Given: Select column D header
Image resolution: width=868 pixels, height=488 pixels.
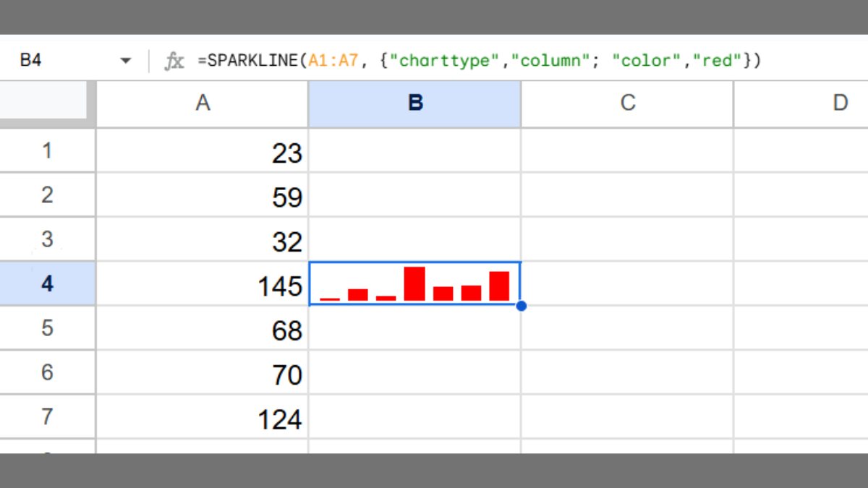Looking at the screenshot, I should [801, 103].
